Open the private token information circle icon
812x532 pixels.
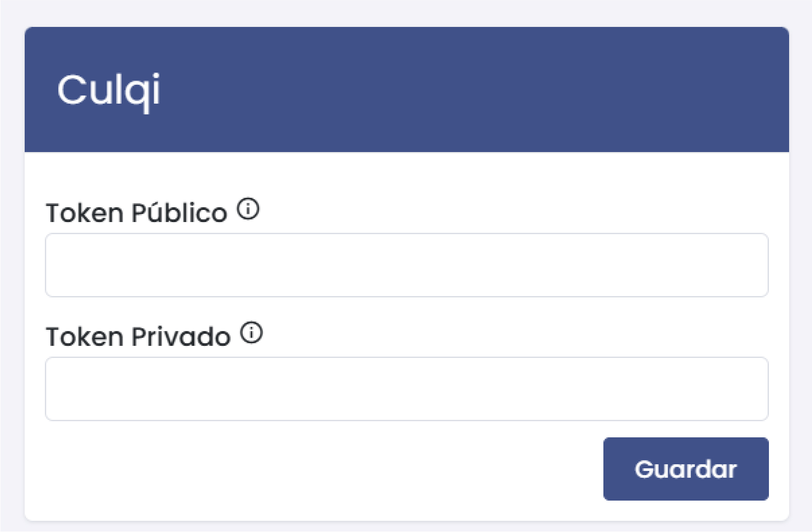pos(251,333)
